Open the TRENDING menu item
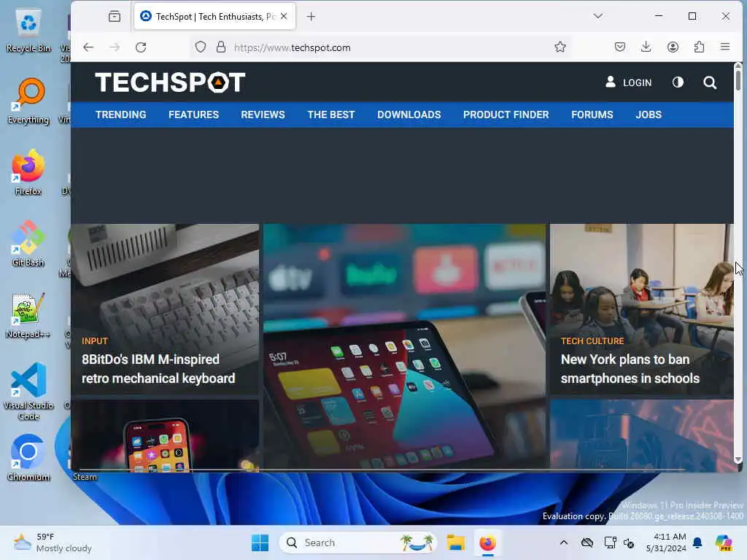747x560 pixels. [x=120, y=114]
